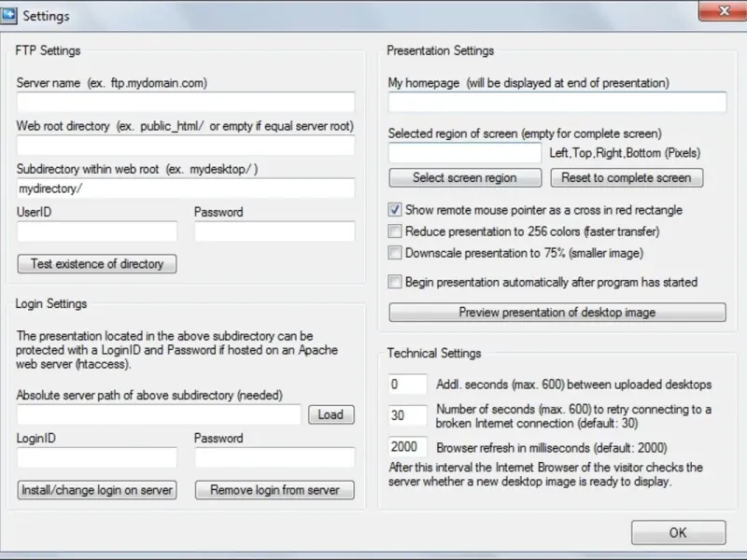Focus the Server name input field

click(185, 103)
